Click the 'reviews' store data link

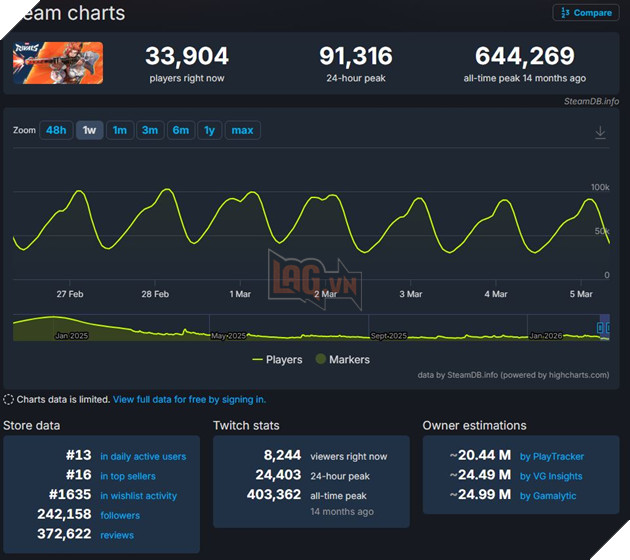point(117,536)
